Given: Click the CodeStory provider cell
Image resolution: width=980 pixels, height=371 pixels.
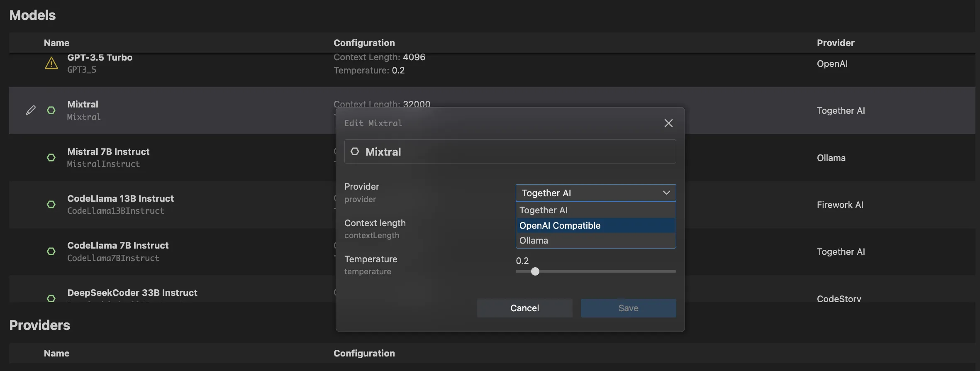Looking at the screenshot, I should (839, 298).
